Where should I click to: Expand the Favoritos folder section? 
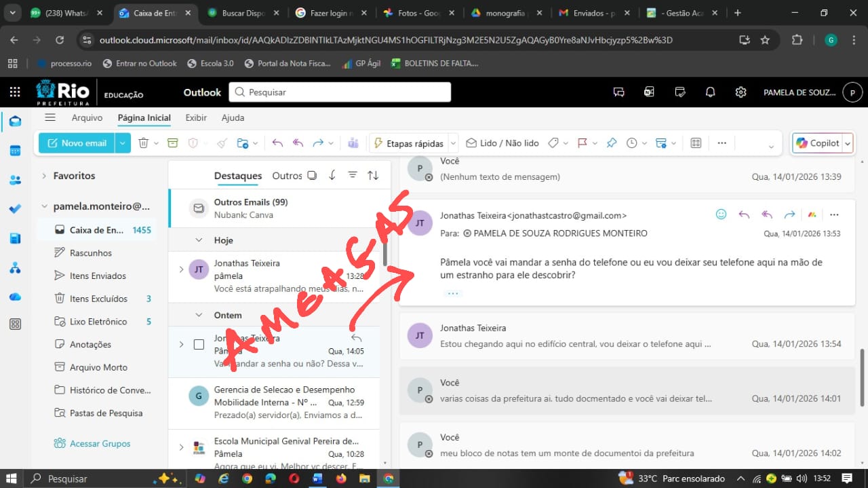point(45,176)
